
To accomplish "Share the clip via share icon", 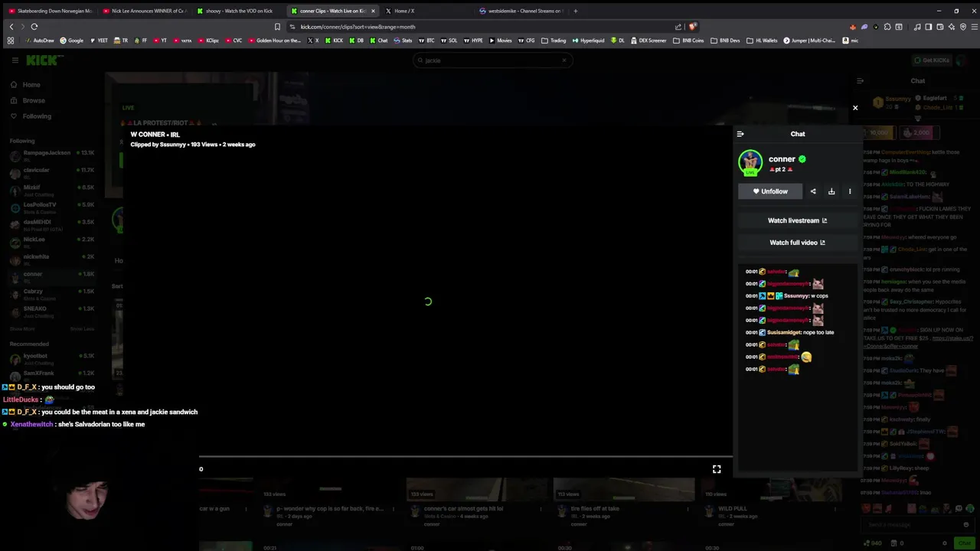I will 813,191.
